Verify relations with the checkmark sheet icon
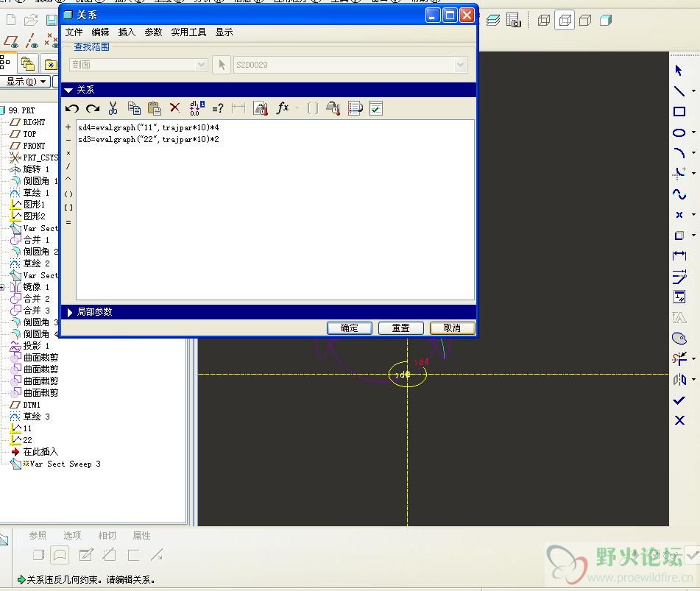 (x=376, y=108)
